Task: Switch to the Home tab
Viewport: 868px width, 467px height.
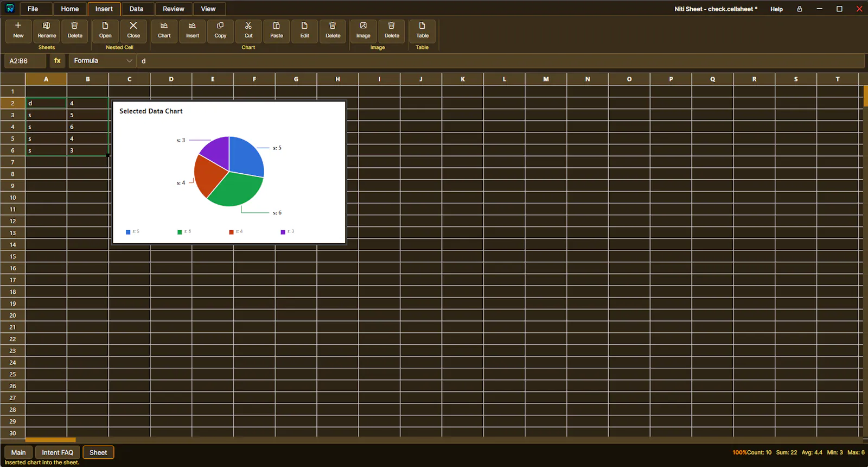Action: click(x=70, y=9)
